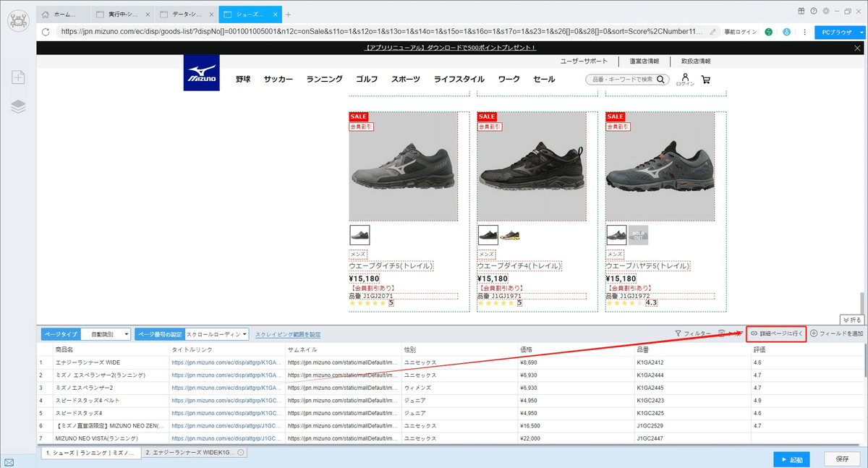This screenshot has height=468, width=868.
Task: Collapse the panel with the 折る button
Action: [x=851, y=319]
